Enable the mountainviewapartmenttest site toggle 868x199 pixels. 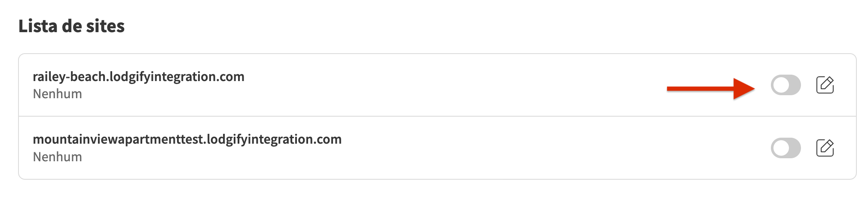coord(785,148)
